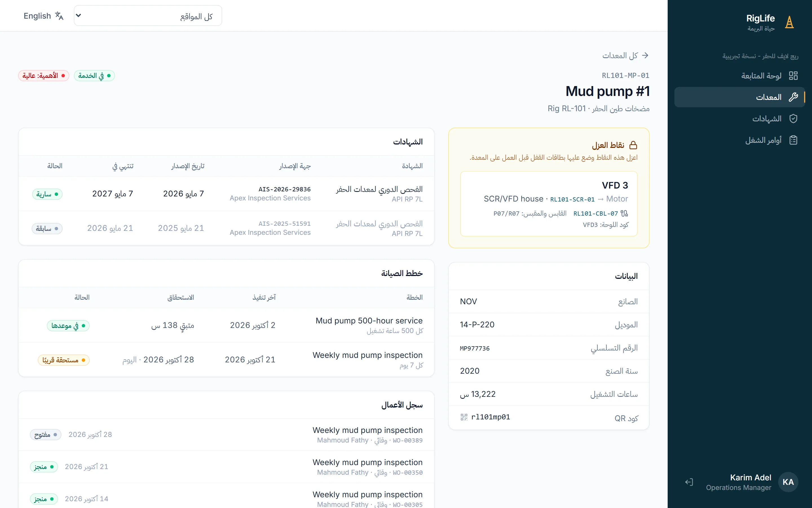Click certificate number AIS-2026-29836
812x508 pixels.
tap(284, 189)
